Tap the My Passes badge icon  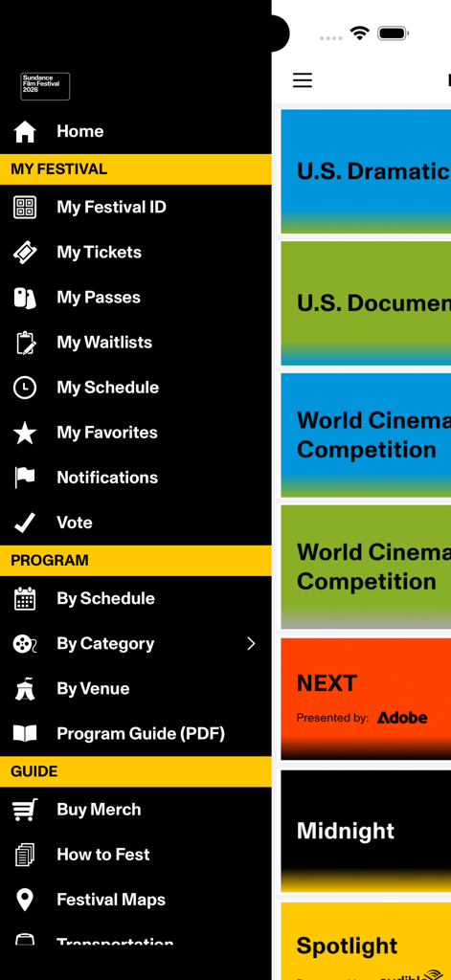[25, 298]
